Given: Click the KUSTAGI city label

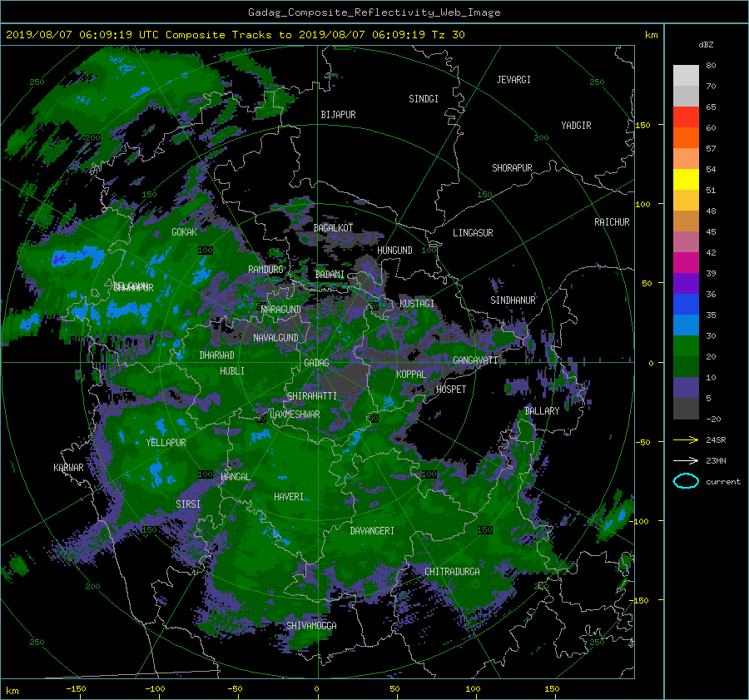Looking at the screenshot, I should pyautogui.click(x=417, y=304).
